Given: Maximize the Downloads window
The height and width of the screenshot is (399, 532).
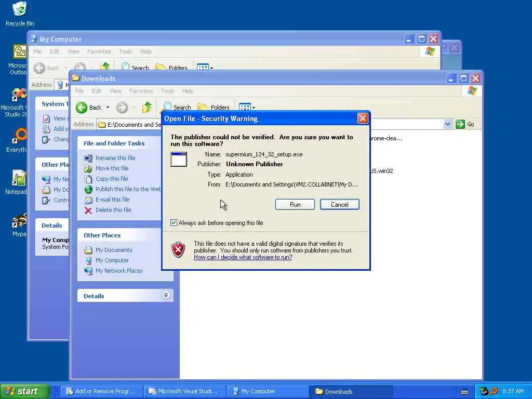Looking at the screenshot, I should click(x=463, y=79).
